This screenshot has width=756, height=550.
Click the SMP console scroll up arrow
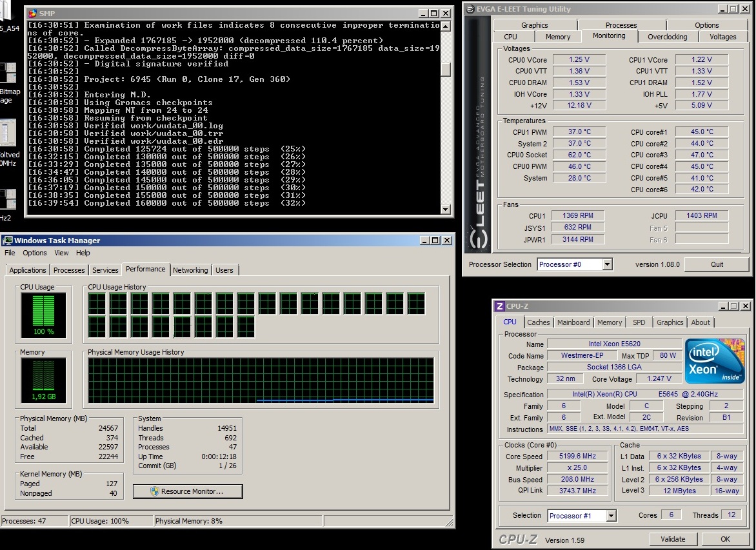point(446,26)
